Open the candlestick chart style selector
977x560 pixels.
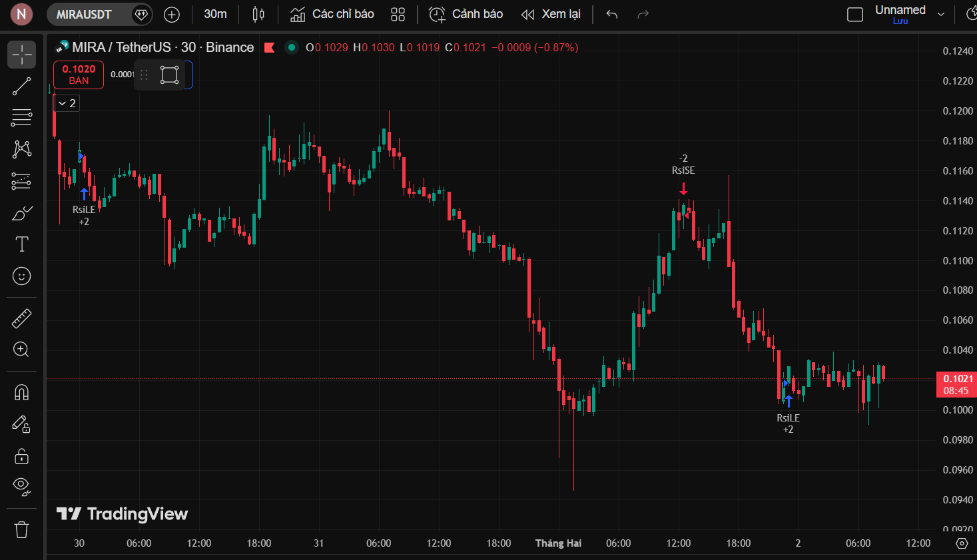coord(258,14)
